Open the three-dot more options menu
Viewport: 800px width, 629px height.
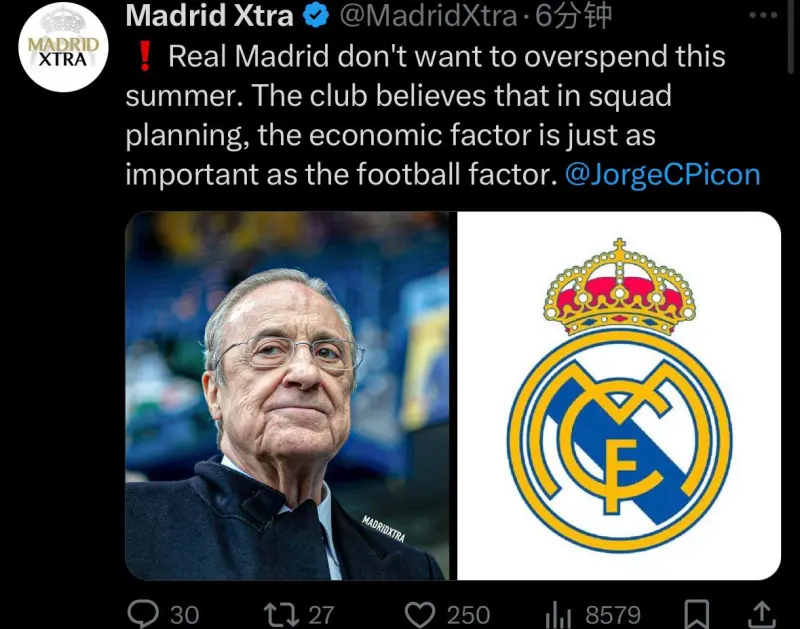763,15
